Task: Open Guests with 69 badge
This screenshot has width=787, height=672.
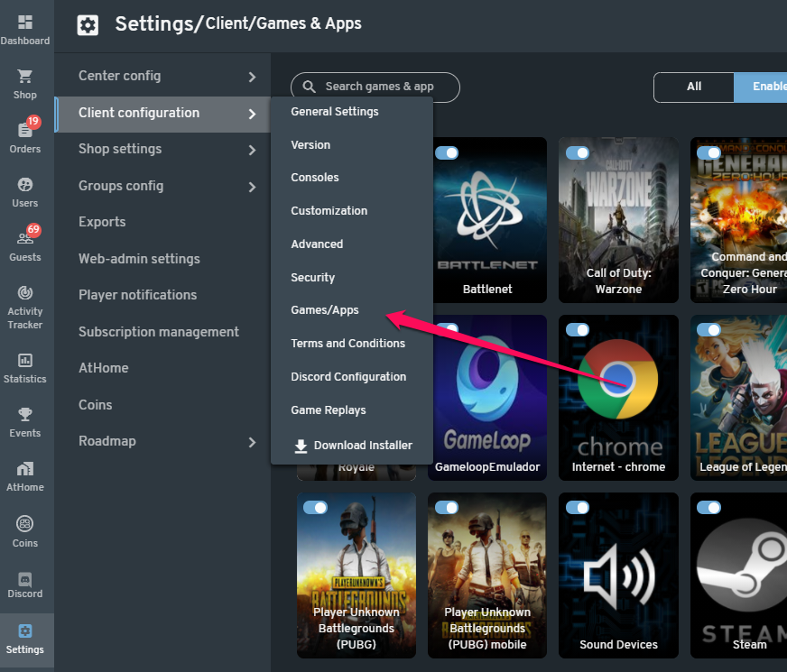Action: (25, 238)
